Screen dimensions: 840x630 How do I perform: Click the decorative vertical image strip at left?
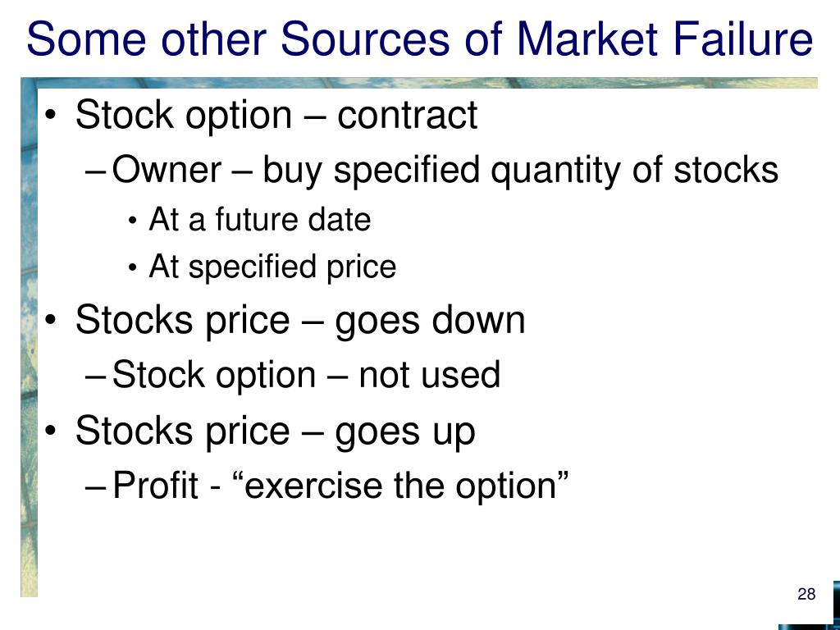[29, 337]
